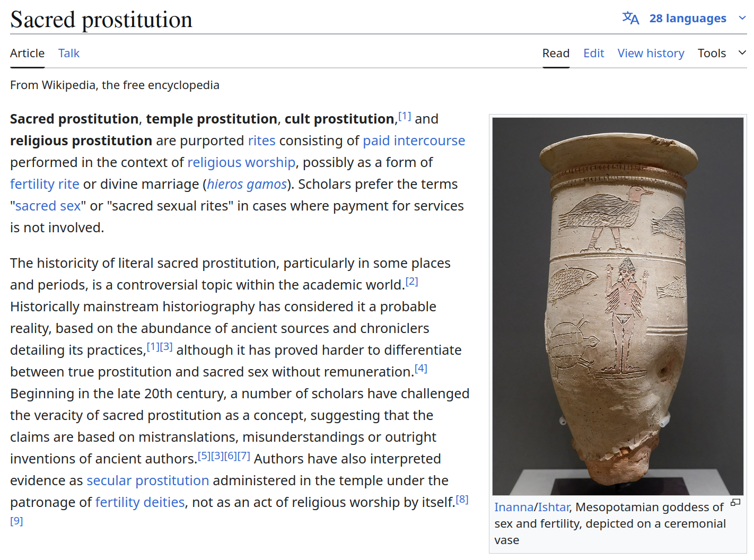Jump to citation [6] after 'ancient authors'
This screenshot has height=560, width=754.
click(230, 456)
